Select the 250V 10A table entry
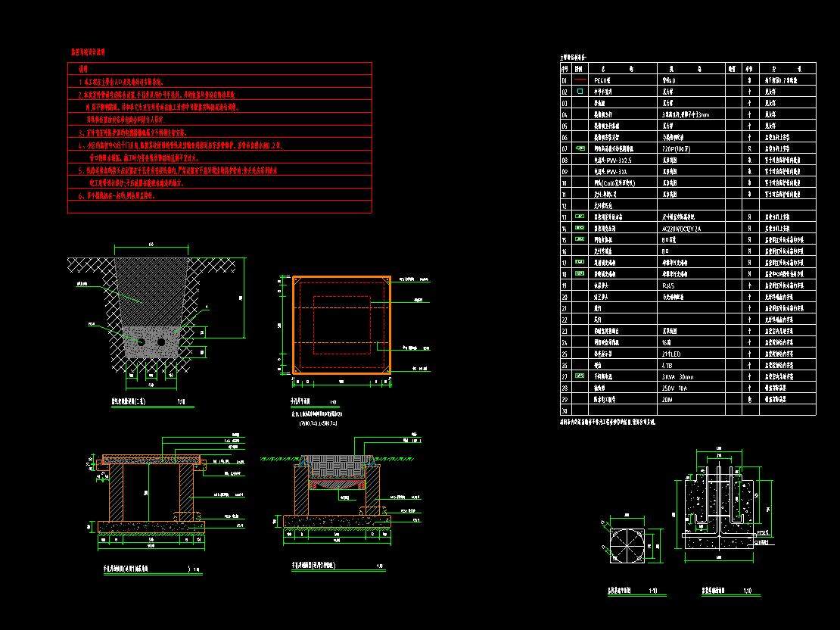Image resolution: width=840 pixels, height=630 pixels. pyautogui.click(x=676, y=387)
